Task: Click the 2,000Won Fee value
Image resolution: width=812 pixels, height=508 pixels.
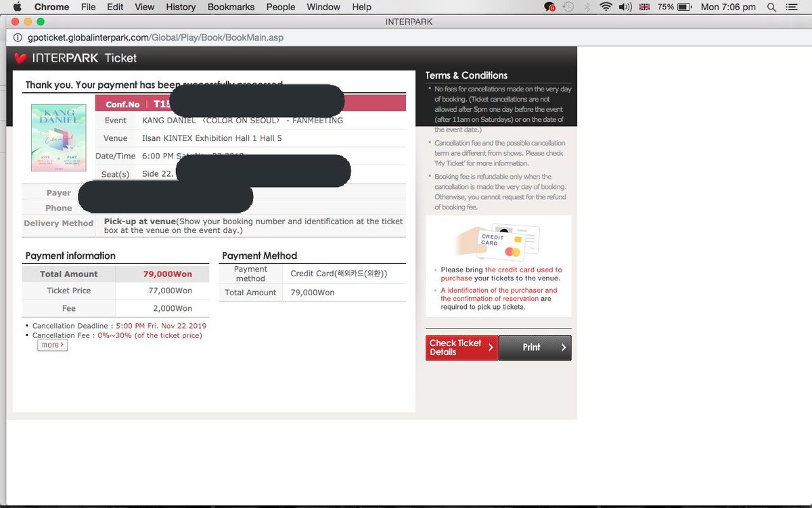Action: coord(172,308)
